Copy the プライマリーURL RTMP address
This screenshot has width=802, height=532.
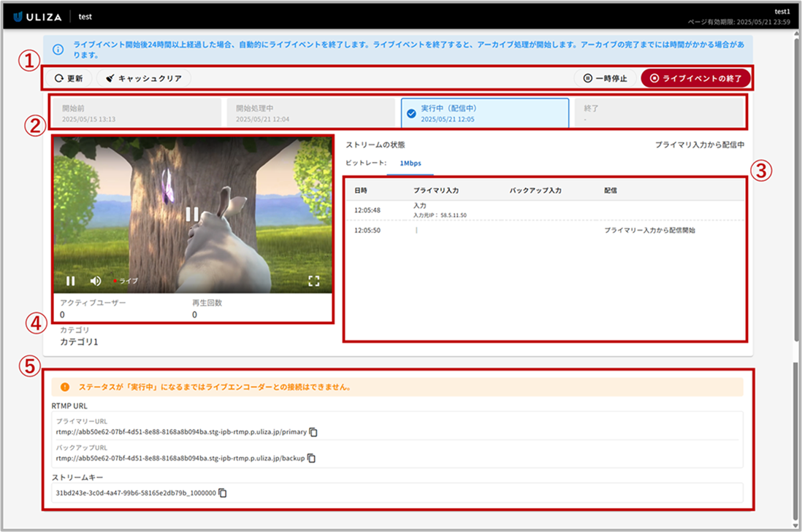(313, 432)
